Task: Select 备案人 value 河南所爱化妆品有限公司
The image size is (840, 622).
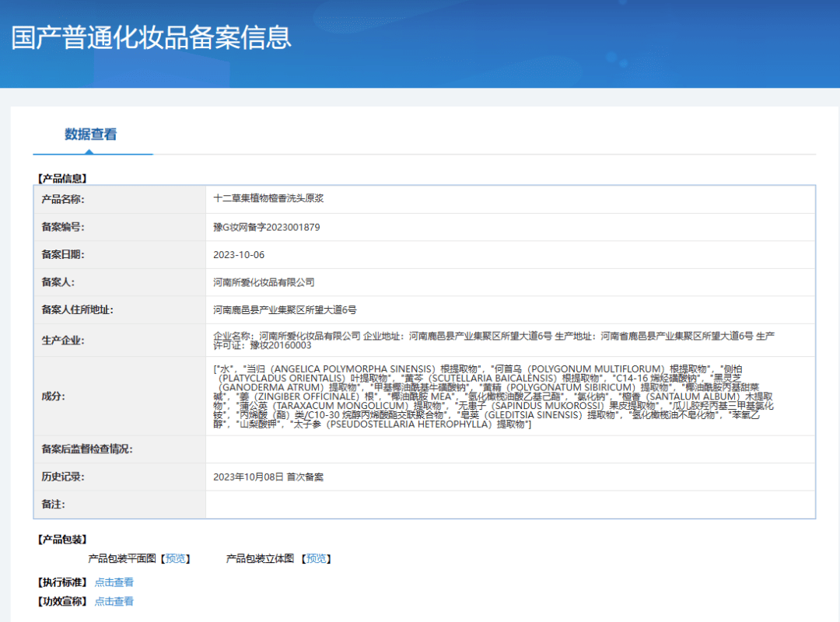Action: click(264, 282)
